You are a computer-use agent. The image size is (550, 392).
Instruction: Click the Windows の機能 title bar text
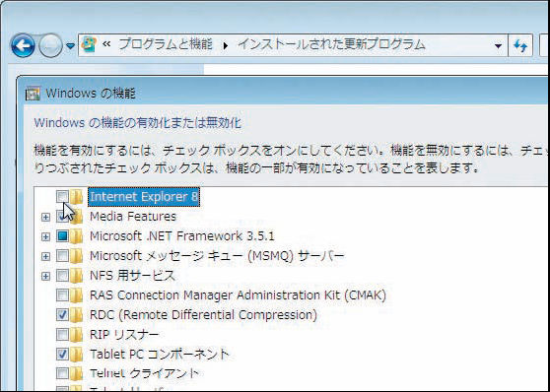coord(91,94)
